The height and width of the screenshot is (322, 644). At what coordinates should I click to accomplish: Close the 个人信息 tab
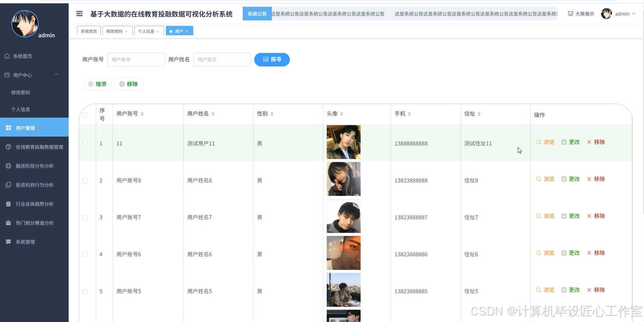coord(158,32)
